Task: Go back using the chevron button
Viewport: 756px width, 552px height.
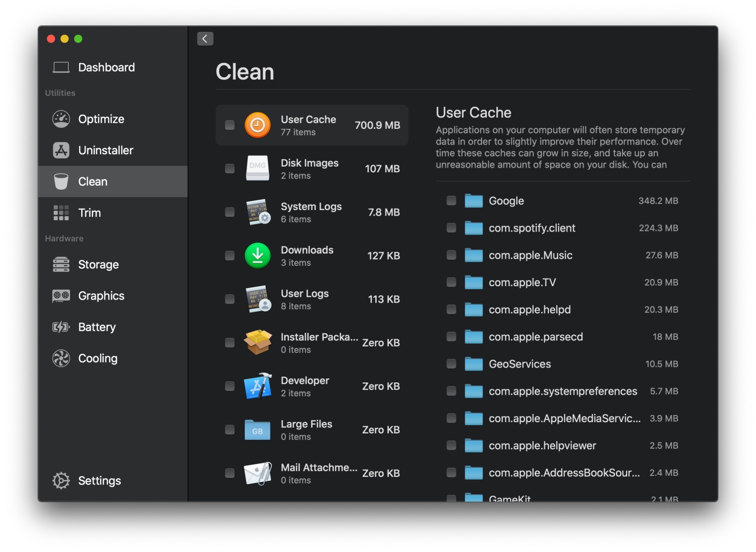Action: click(x=205, y=39)
